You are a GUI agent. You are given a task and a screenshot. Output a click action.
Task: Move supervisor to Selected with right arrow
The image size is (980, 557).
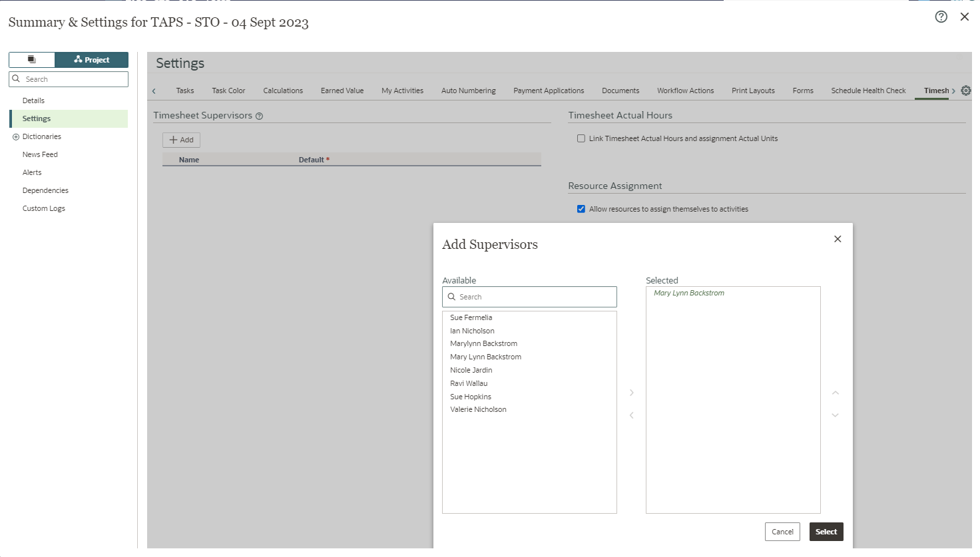[x=632, y=393]
